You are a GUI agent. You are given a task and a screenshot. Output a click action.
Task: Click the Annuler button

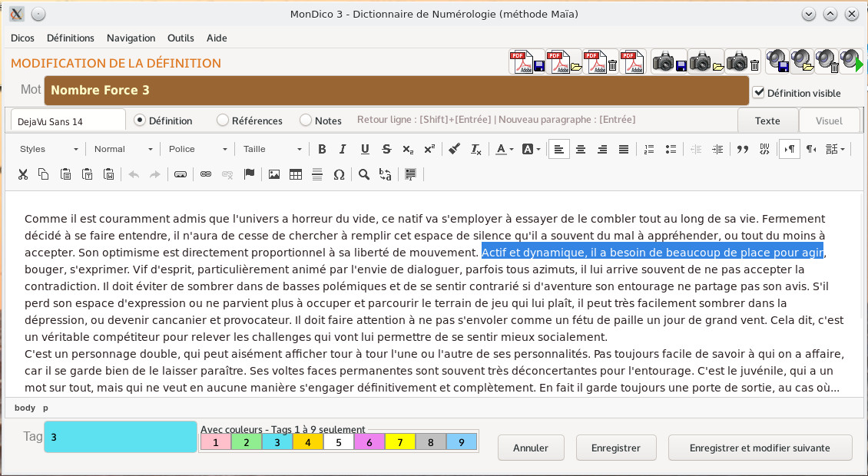coord(531,448)
